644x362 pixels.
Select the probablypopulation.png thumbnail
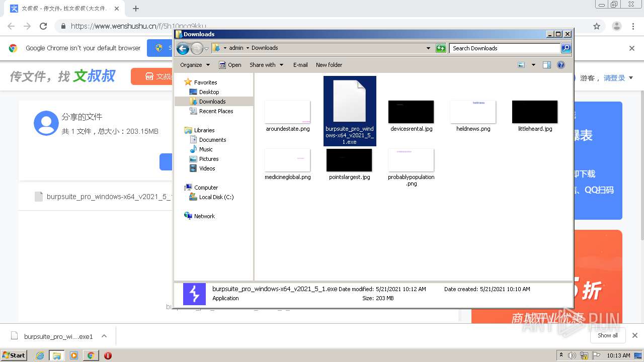coord(411,160)
